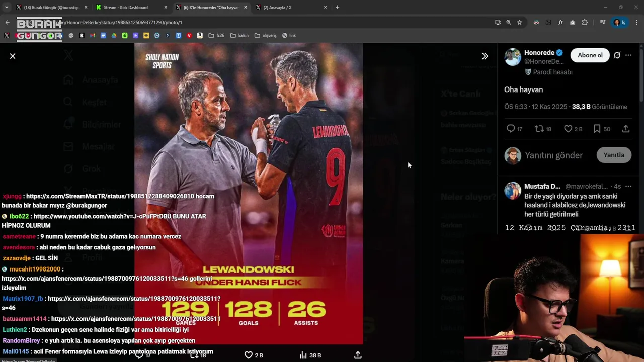Image resolution: width=644 pixels, height=362 pixels.
Task: Open Chrome's three-dot menu
Action: tap(636, 22)
